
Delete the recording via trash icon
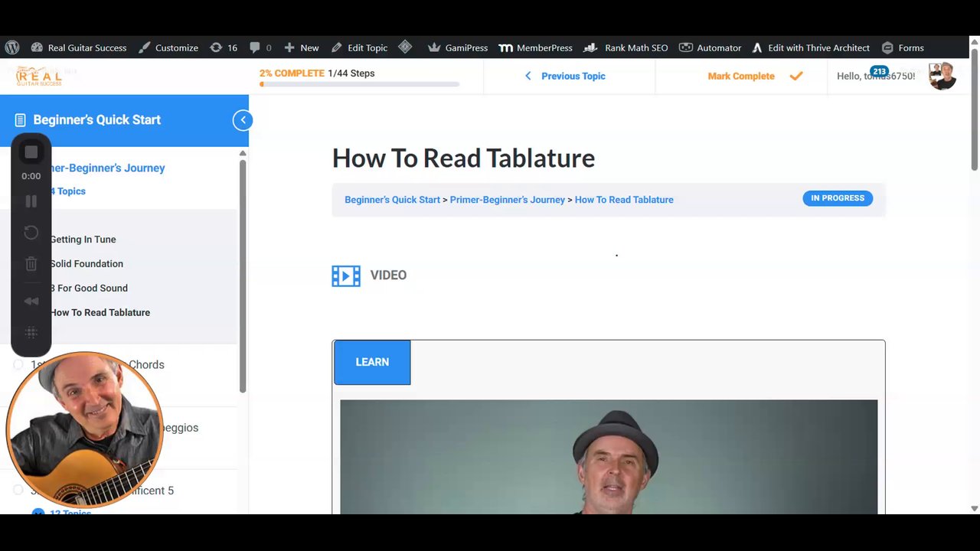click(31, 264)
